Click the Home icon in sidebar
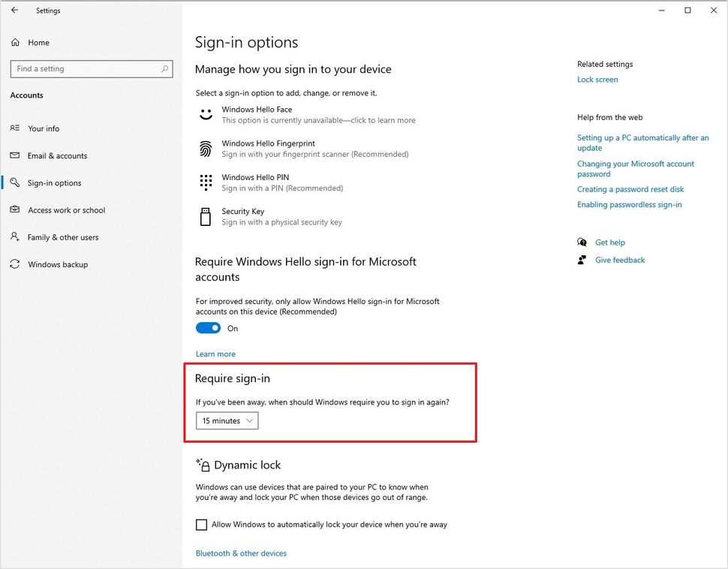Image resolution: width=728 pixels, height=569 pixels. coord(15,43)
